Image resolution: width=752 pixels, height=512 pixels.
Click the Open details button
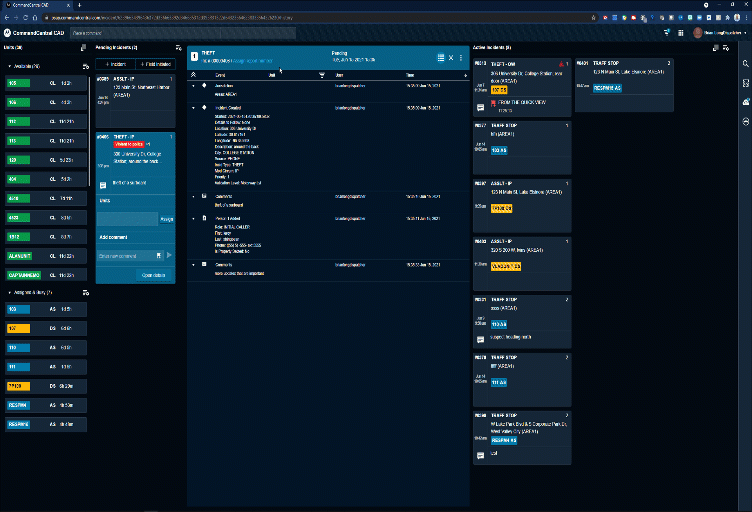coord(153,274)
